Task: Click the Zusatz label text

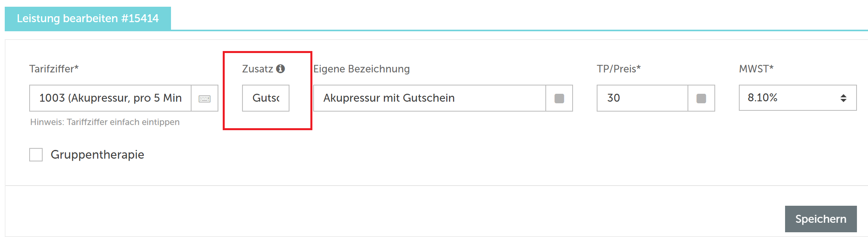Action: pos(257,69)
